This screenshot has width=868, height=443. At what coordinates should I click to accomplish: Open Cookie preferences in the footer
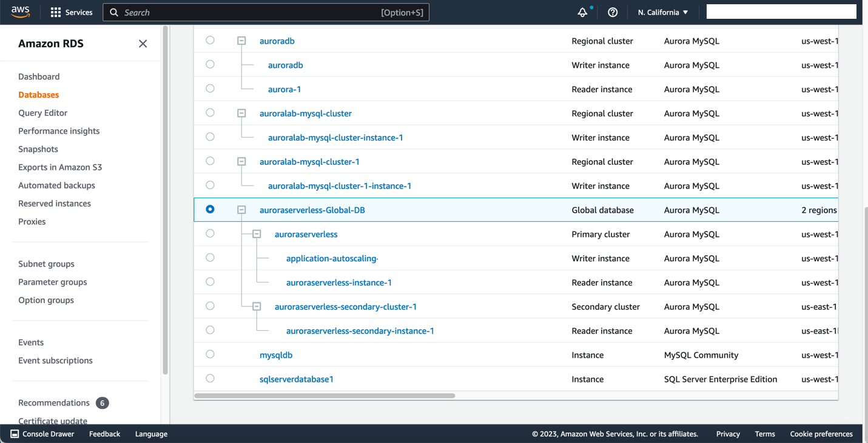coord(821,434)
